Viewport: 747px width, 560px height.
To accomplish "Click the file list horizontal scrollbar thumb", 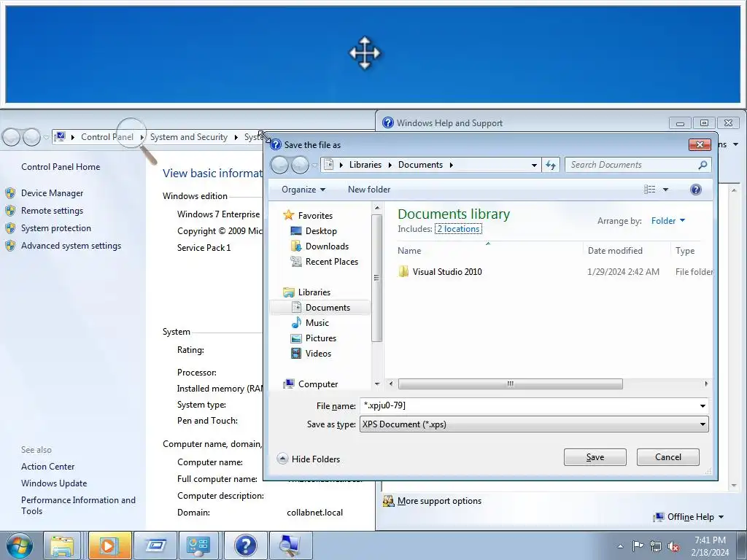I will tap(510, 384).
